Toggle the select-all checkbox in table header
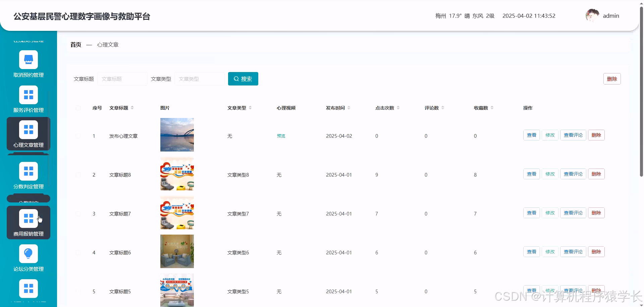The image size is (644, 307). 78,108
